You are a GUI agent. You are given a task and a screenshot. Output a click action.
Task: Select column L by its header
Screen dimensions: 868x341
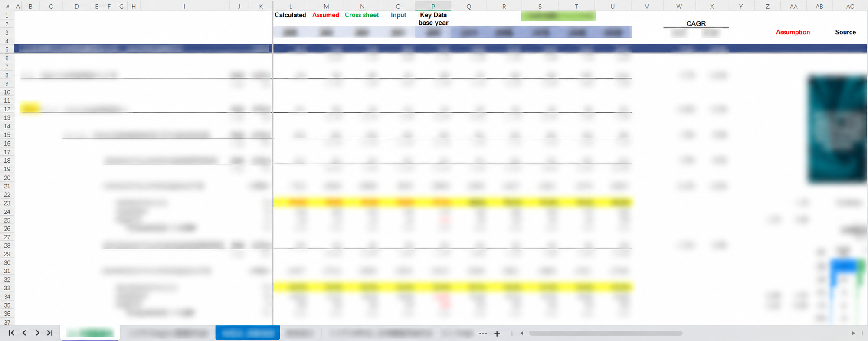[x=291, y=7]
